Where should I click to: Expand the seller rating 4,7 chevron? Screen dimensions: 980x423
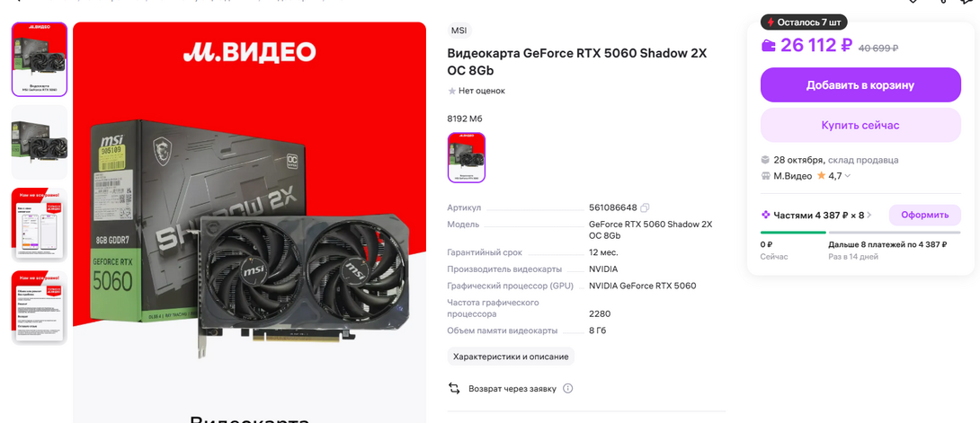point(848,176)
